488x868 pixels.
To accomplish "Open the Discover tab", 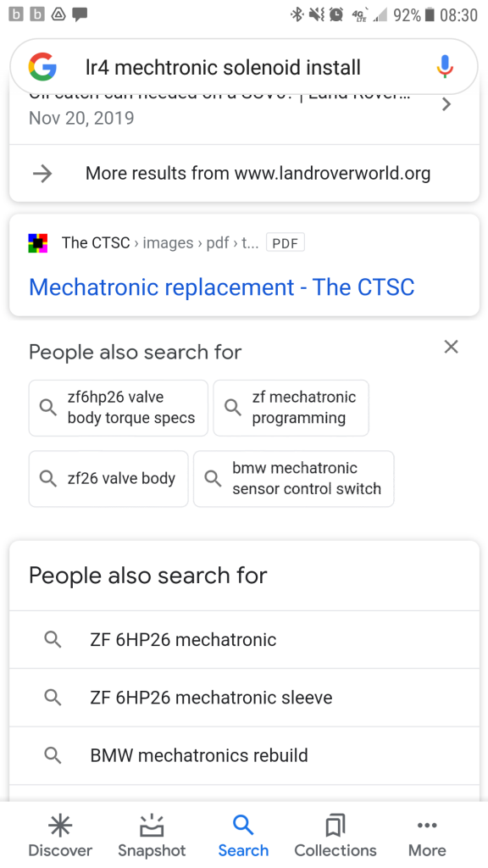I will [60, 836].
